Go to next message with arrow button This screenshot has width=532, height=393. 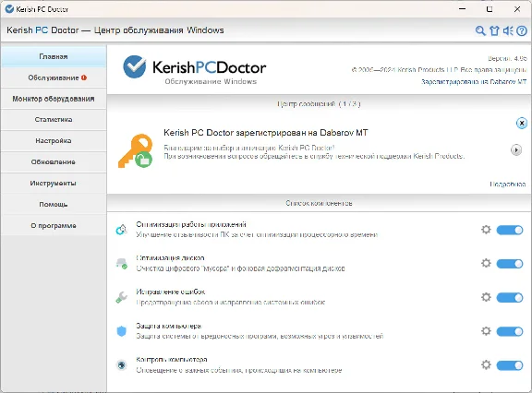pyautogui.click(x=516, y=149)
